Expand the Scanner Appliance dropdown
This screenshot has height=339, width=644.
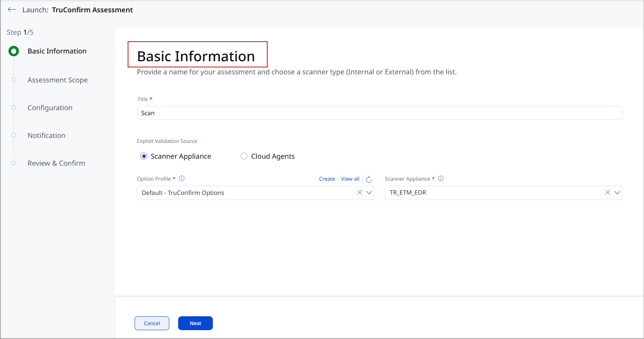(x=617, y=193)
